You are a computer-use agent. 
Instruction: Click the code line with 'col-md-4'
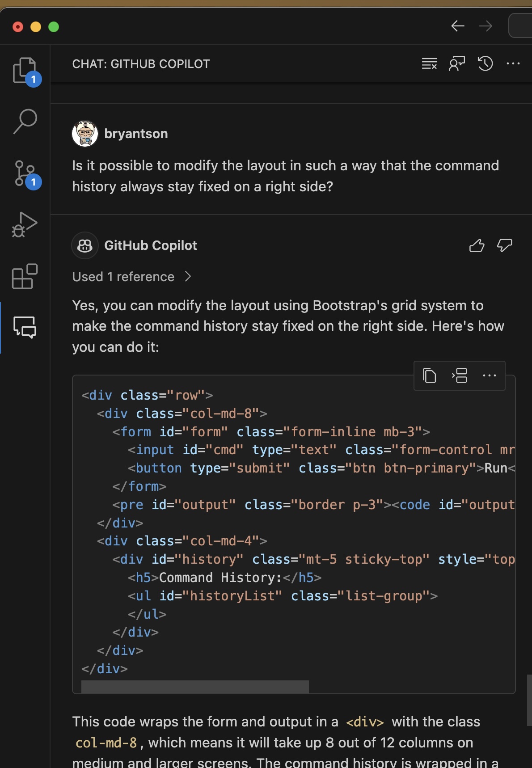[182, 541]
